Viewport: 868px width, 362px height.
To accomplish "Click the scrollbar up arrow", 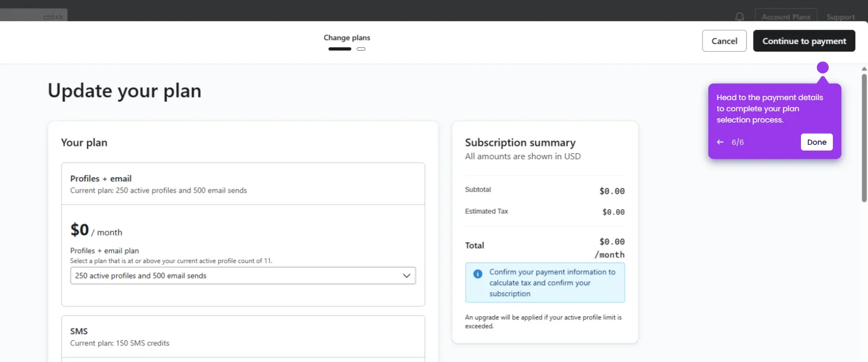I will (x=864, y=69).
